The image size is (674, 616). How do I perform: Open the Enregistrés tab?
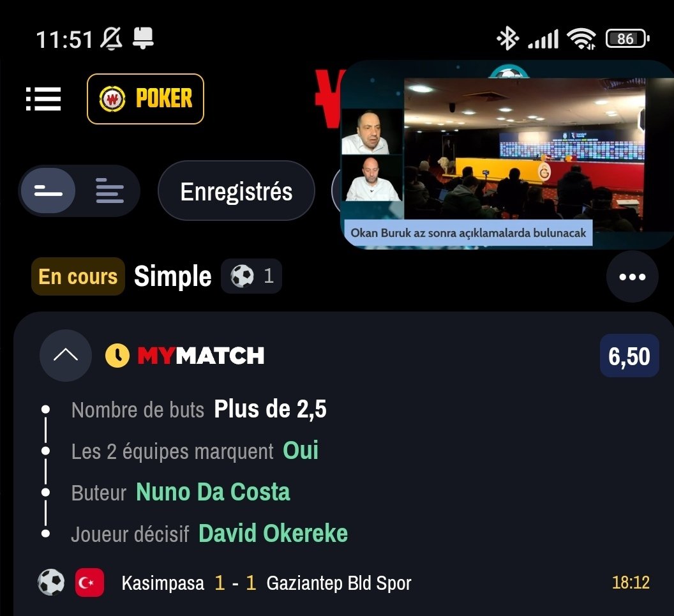click(236, 190)
